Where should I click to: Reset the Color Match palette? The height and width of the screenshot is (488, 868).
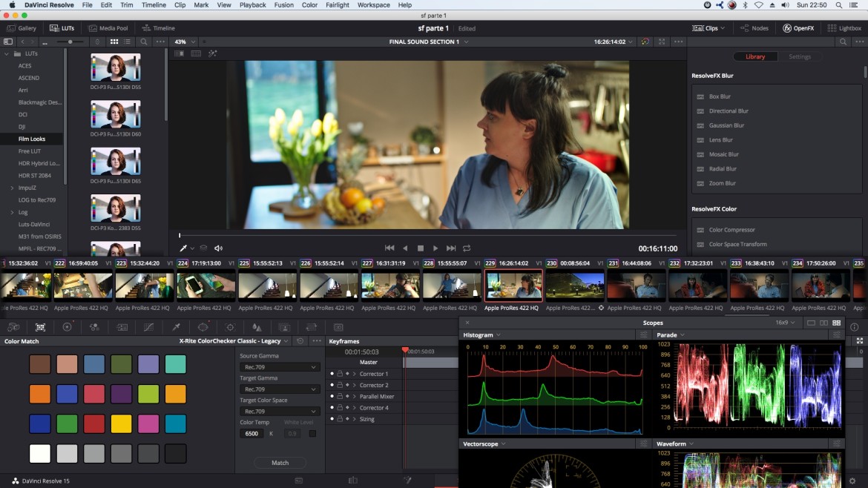pos(300,341)
